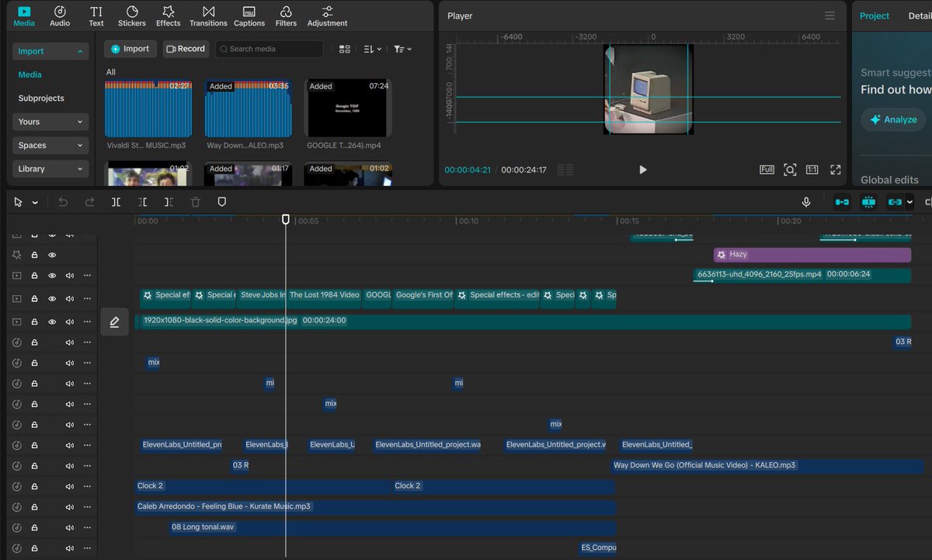Open the linkage options dropdown arrow
This screenshot has width=932, height=560.
909,202
